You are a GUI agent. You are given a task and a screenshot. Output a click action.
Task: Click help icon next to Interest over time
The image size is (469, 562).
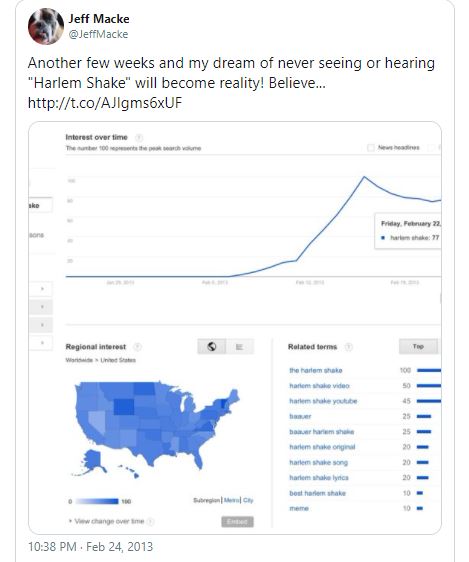point(139,138)
